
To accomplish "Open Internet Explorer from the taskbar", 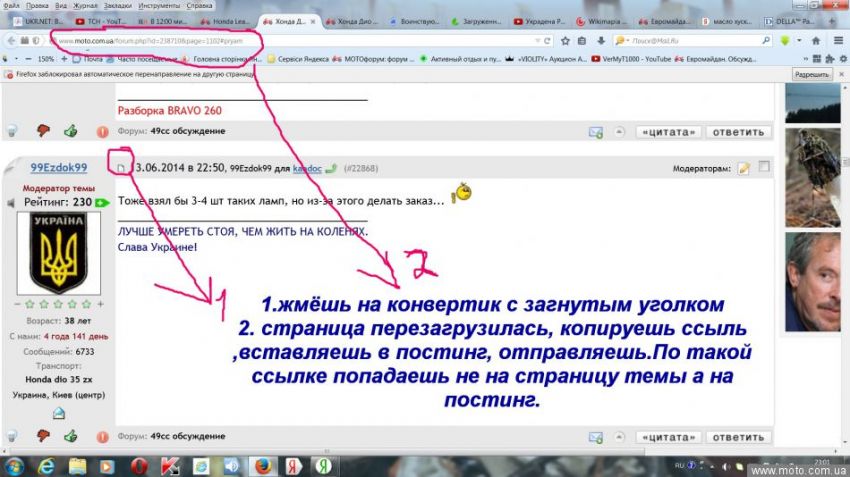I will [46, 466].
